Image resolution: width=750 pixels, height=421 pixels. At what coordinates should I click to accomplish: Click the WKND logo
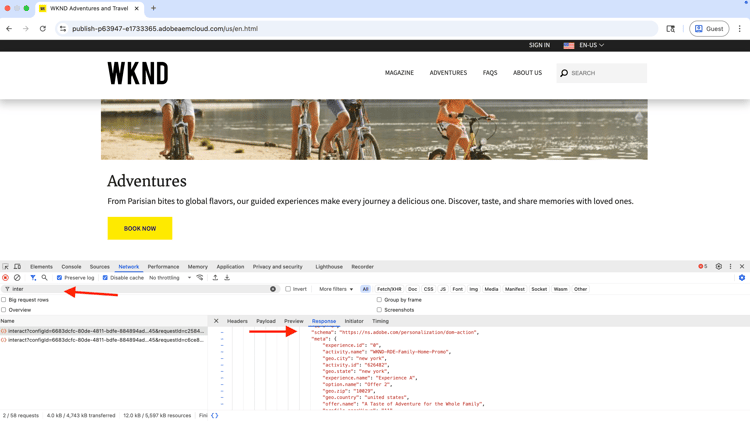(x=138, y=73)
